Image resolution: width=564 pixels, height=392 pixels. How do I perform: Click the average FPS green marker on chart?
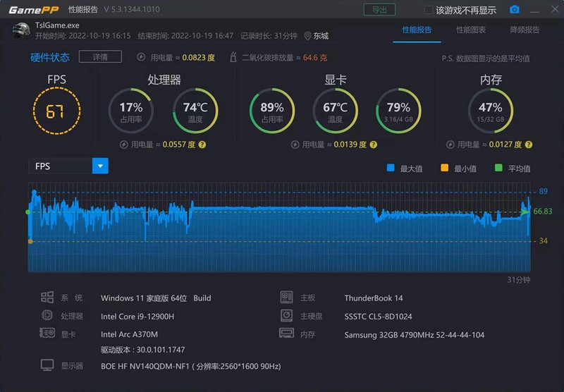(x=28, y=212)
